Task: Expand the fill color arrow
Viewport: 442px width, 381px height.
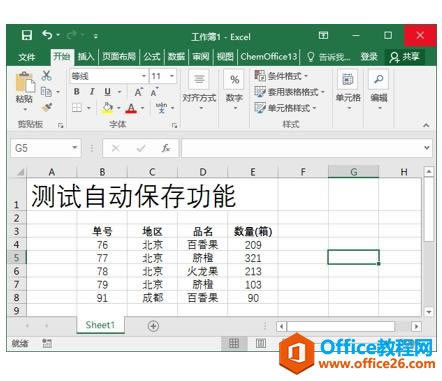Action: (118, 108)
